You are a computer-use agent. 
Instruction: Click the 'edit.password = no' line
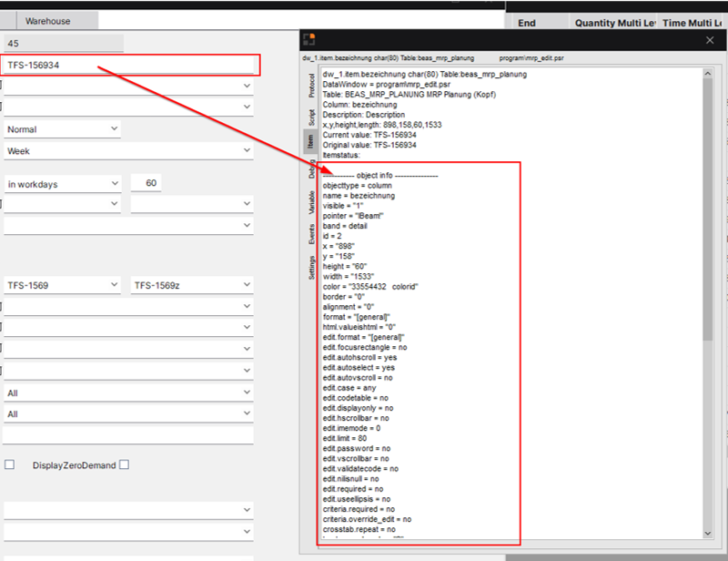pos(356,448)
